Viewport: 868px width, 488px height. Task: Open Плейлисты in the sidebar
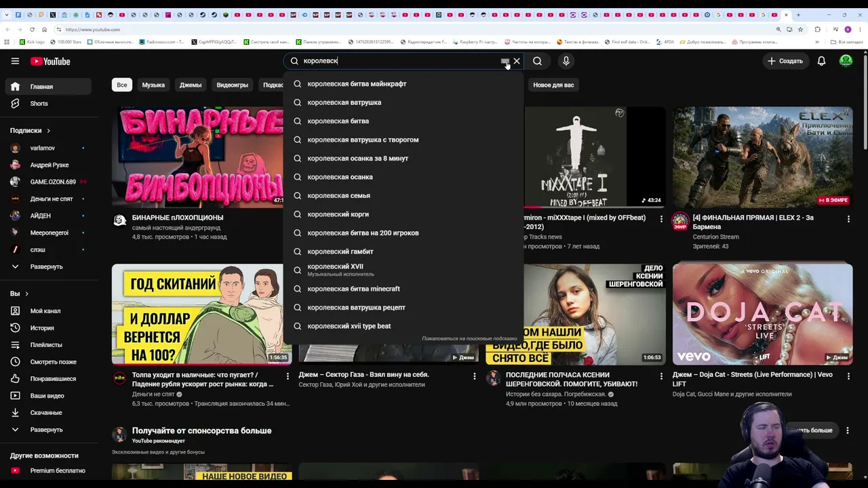point(49,345)
